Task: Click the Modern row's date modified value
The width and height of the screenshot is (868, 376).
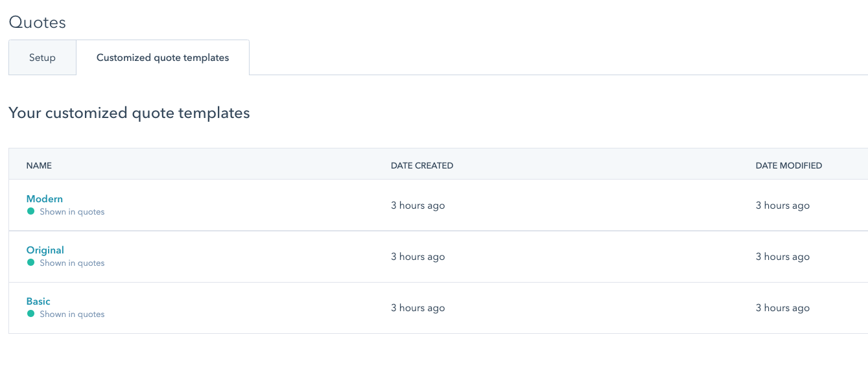Action: pyautogui.click(x=783, y=206)
